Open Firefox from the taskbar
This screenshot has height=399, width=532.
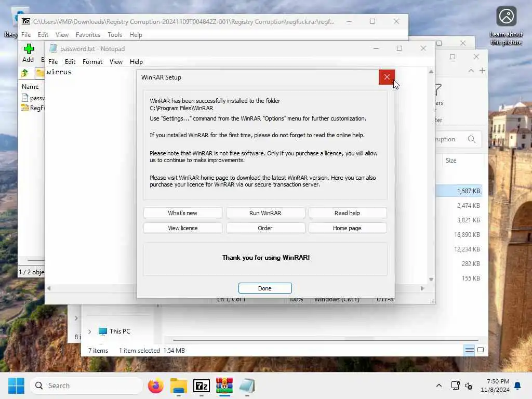156,386
